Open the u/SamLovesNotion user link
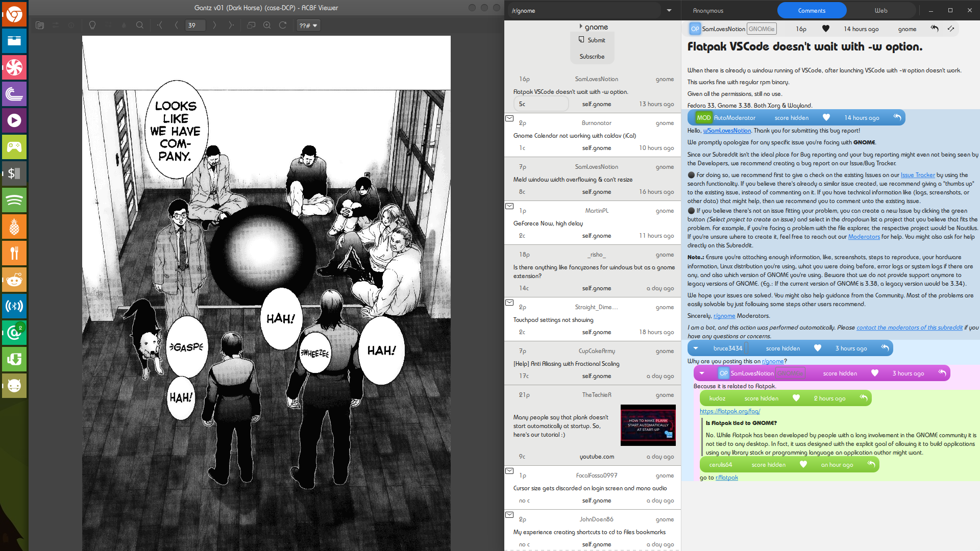The width and height of the screenshot is (980, 551). (x=727, y=131)
